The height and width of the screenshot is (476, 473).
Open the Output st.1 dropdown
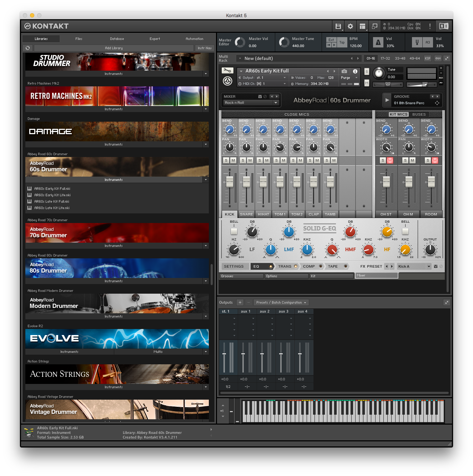coord(262,78)
